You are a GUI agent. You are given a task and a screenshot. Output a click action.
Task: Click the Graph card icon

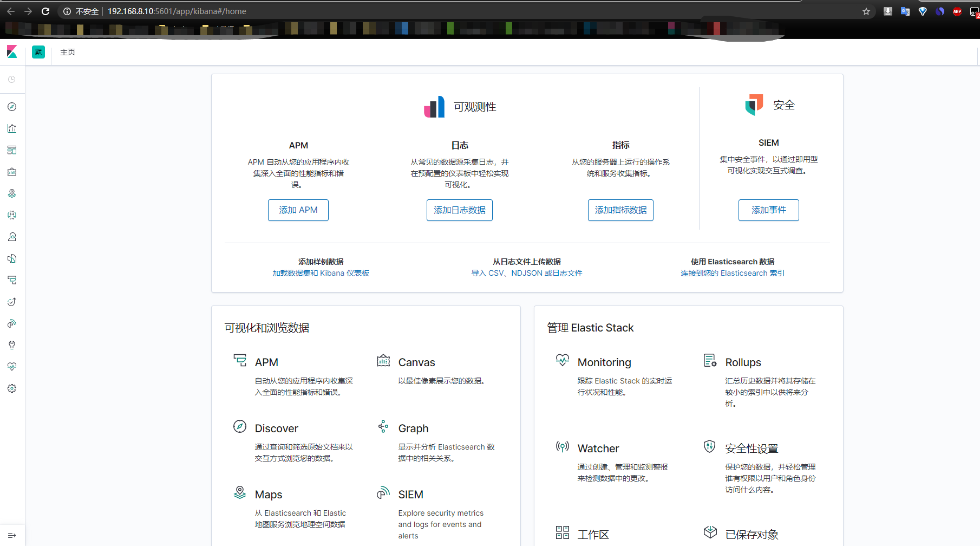[x=383, y=426]
